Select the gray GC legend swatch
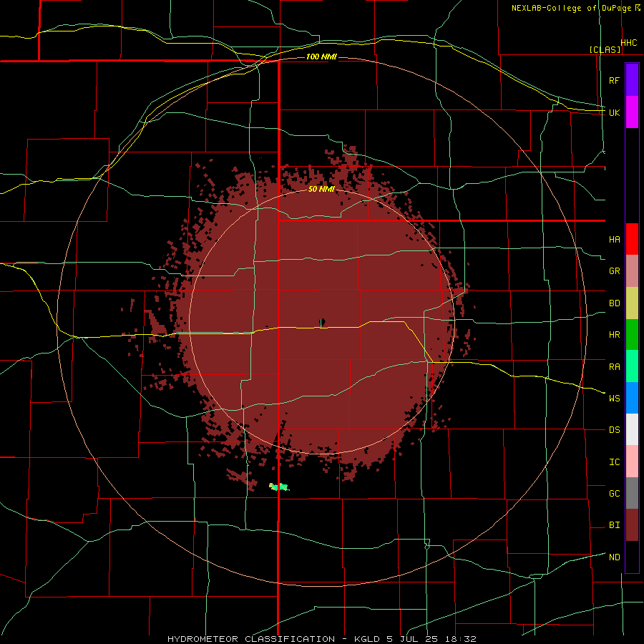 click(x=632, y=493)
